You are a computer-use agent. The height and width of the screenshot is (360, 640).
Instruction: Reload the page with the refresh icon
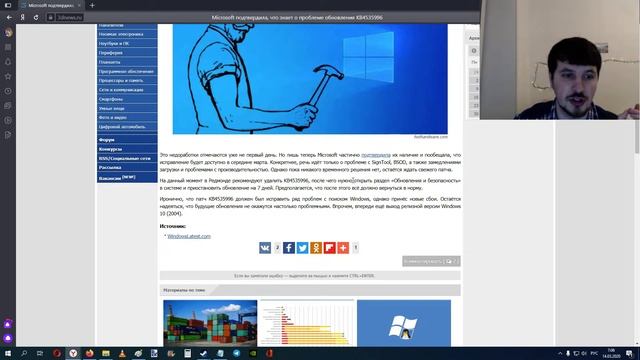click(x=36, y=18)
